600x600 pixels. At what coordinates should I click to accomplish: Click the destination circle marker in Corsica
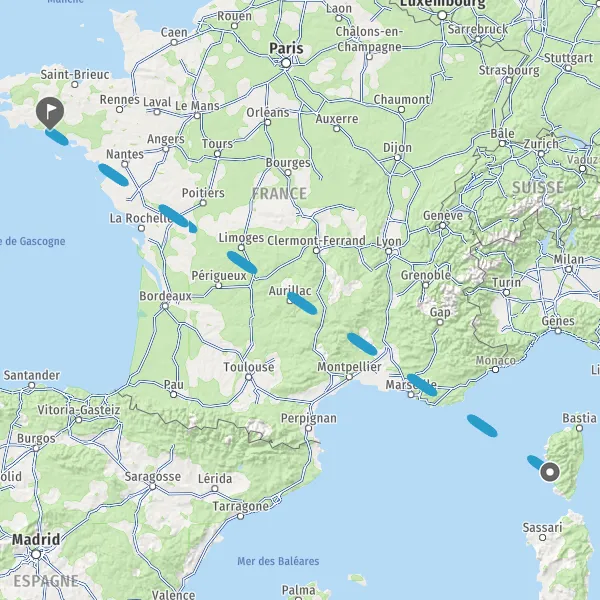pyautogui.click(x=550, y=472)
